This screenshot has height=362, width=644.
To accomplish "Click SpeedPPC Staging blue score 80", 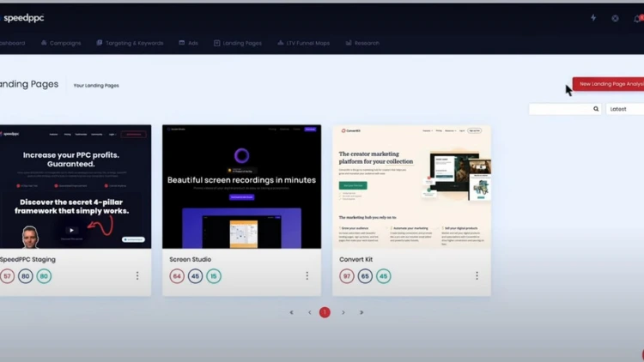I will (26, 276).
